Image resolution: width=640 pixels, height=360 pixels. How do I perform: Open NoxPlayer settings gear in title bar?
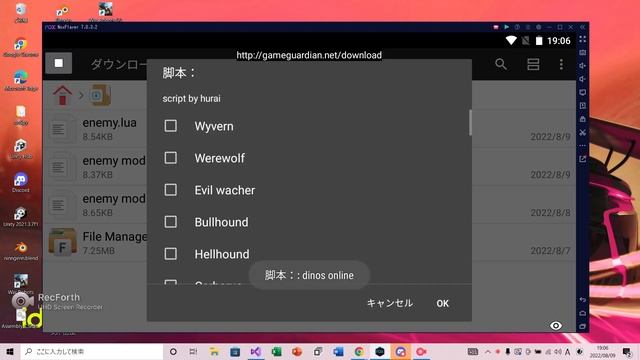click(x=538, y=27)
